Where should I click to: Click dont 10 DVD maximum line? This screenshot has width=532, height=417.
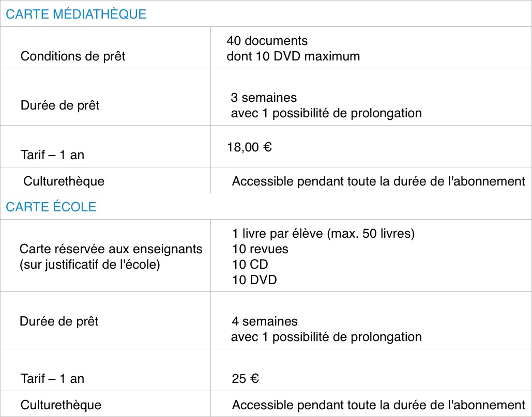[293, 56]
